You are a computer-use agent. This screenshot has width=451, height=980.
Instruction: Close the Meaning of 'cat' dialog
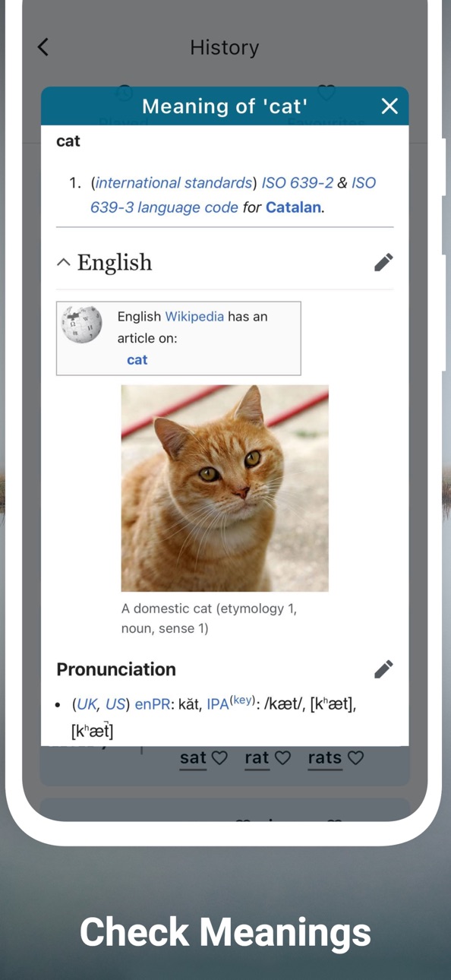389,106
